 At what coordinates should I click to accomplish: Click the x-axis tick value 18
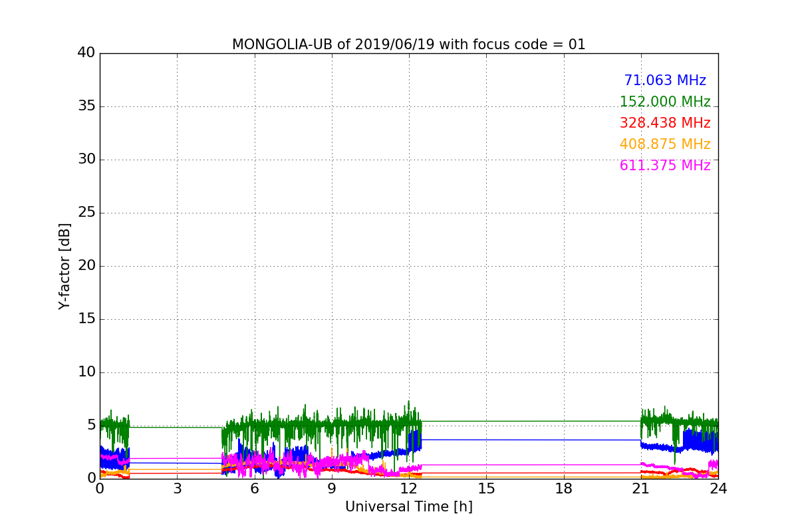click(563, 488)
